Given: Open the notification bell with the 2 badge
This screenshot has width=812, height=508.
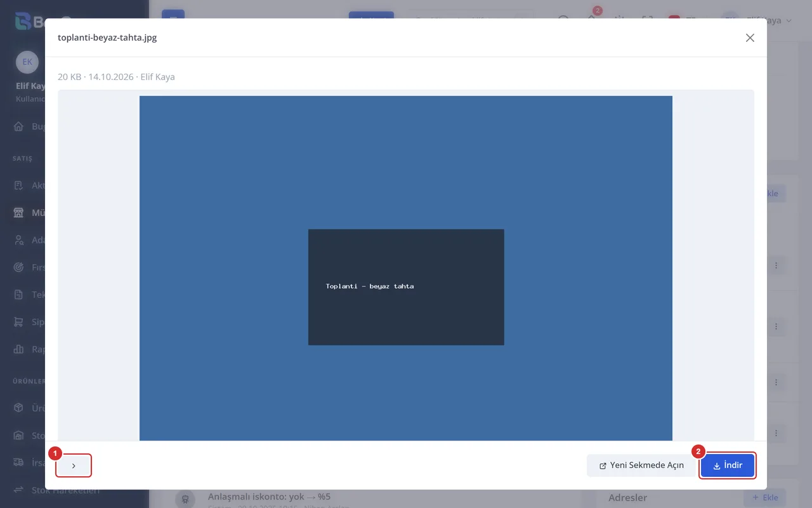Looking at the screenshot, I should [591, 19].
